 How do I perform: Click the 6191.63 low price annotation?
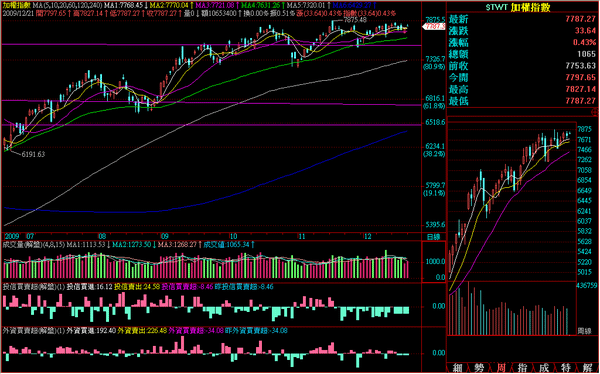[x=33, y=154]
